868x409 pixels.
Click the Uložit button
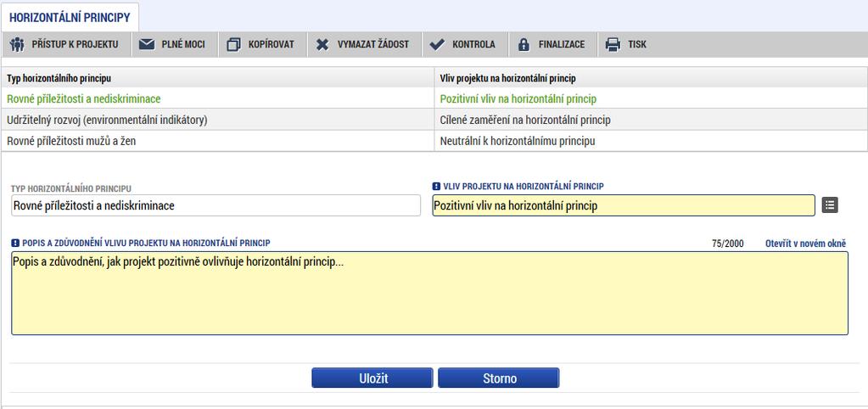click(372, 378)
